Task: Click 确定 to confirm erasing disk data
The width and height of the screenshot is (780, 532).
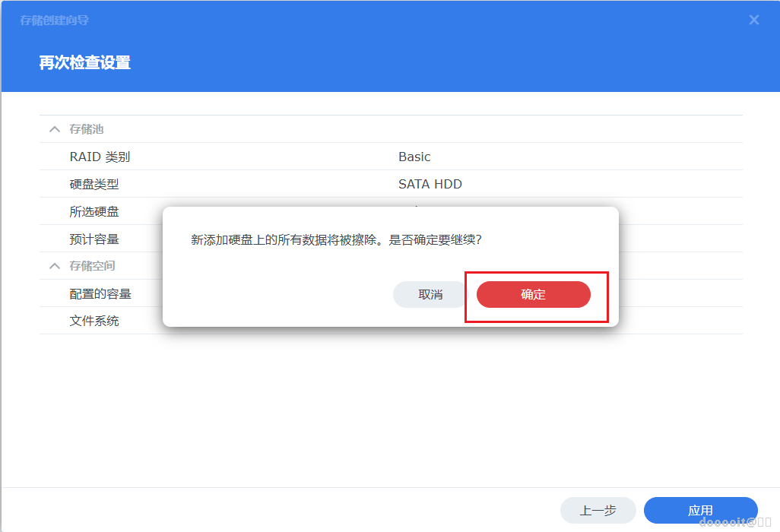Action: point(533,294)
